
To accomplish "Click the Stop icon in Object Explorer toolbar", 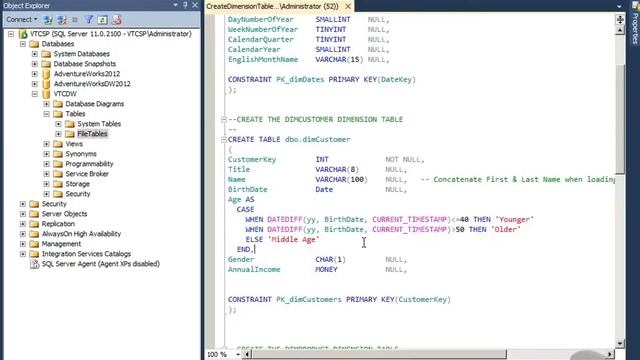I will [x=75, y=20].
